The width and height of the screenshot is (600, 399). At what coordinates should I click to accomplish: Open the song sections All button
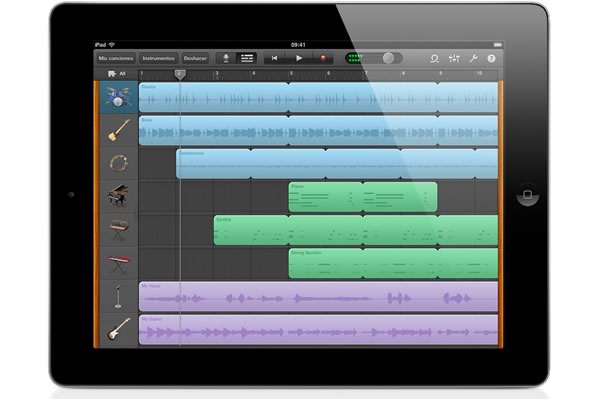(117, 73)
